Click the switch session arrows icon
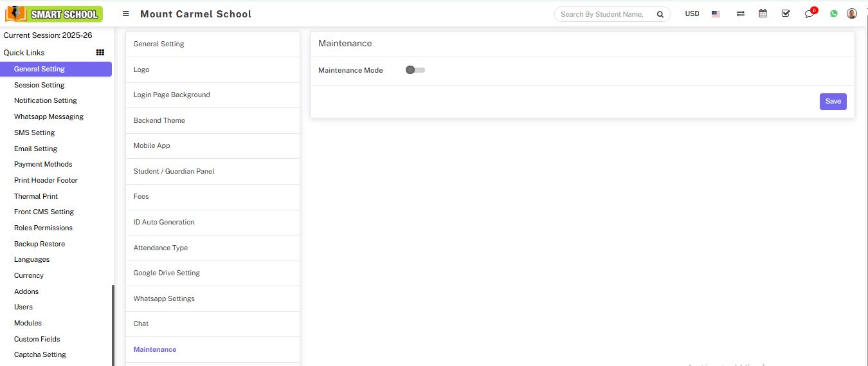The width and height of the screenshot is (868, 366). [x=740, y=14]
